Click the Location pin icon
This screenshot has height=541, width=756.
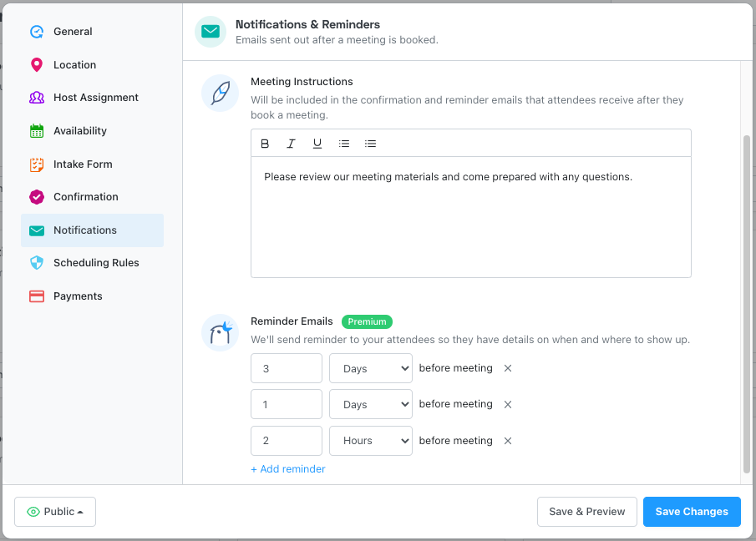point(37,64)
